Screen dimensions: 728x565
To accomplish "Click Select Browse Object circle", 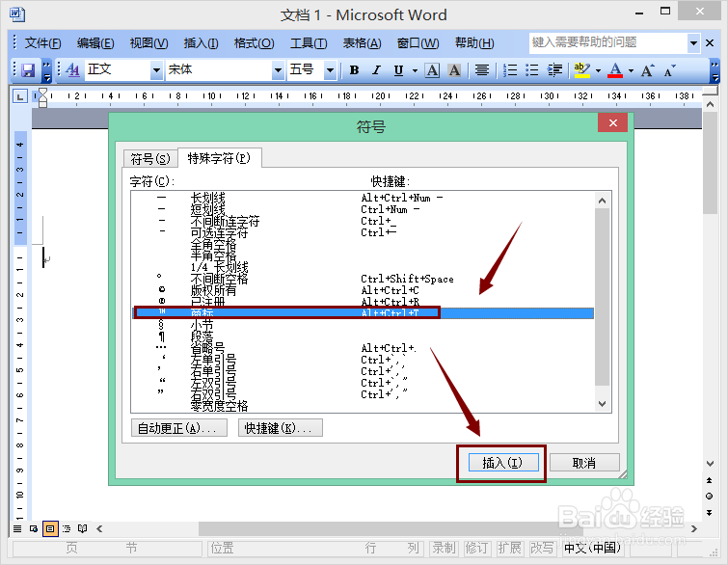I will point(710,497).
